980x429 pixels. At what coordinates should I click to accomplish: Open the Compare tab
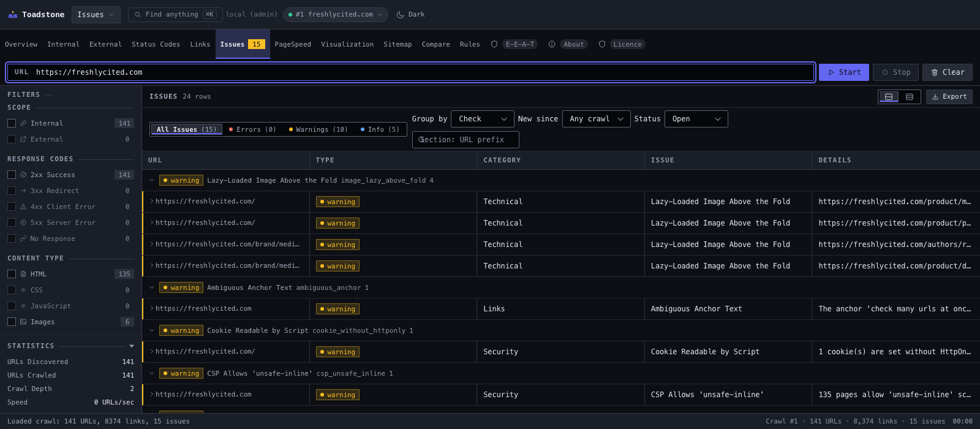pyautogui.click(x=435, y=44)
